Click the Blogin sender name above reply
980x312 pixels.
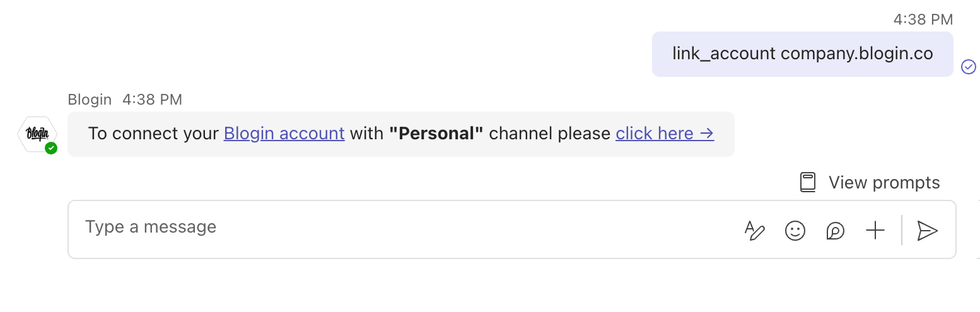tap(90, 100)
